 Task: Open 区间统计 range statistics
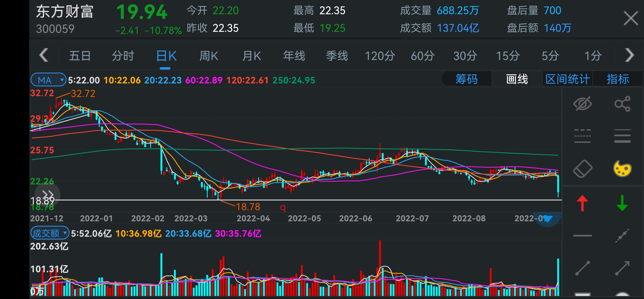pyautogui.click(x=568, y=79)
